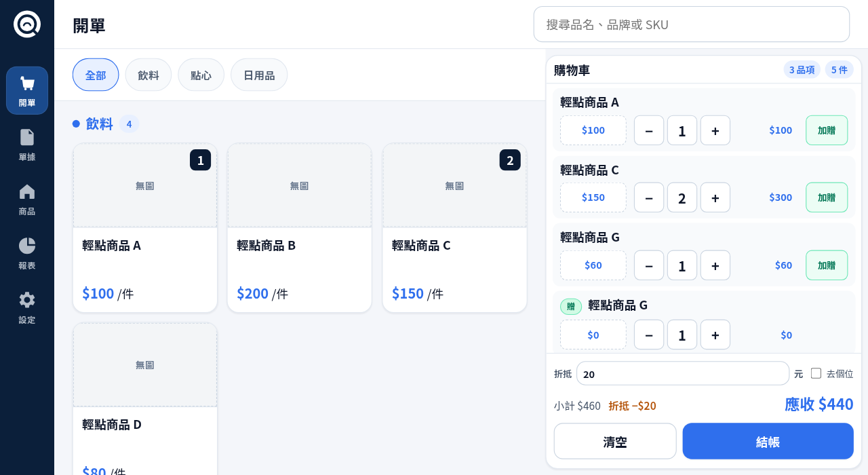868x475 pixels.
Task: Click the 開單 page title
Action: click(x=89, y=25)
